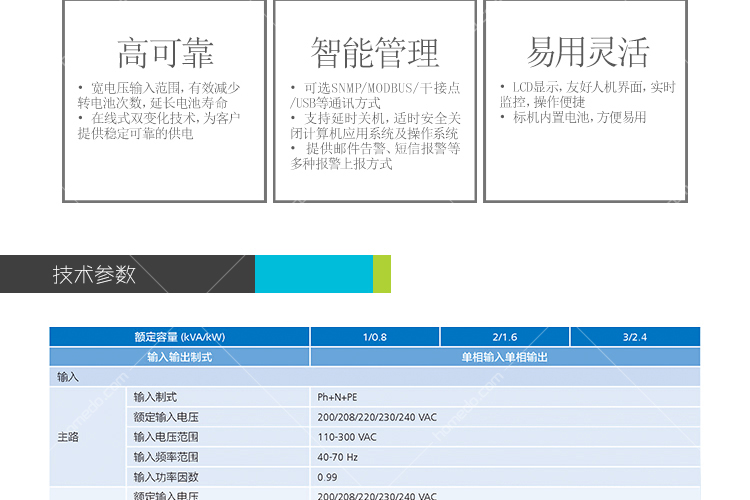The image size is (750, 500).
Task: Select the 主路 row group cell
Action: pos(68,437)
